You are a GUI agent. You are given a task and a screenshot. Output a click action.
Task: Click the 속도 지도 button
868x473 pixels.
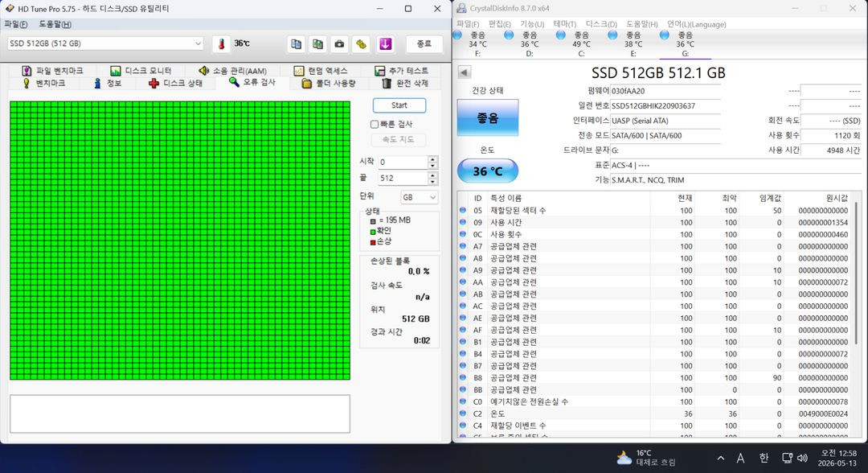398,140
